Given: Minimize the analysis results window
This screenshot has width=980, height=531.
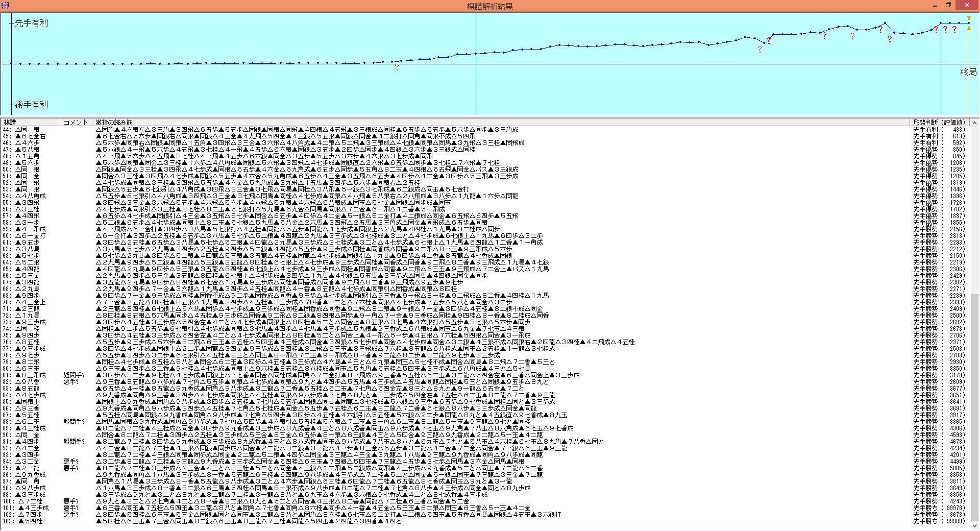Looking at the screenshot, I should pos(935,6).
